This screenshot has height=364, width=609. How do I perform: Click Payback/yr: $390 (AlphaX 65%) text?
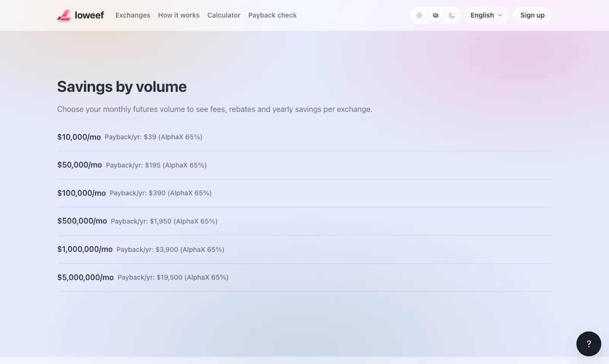[161, 193]
